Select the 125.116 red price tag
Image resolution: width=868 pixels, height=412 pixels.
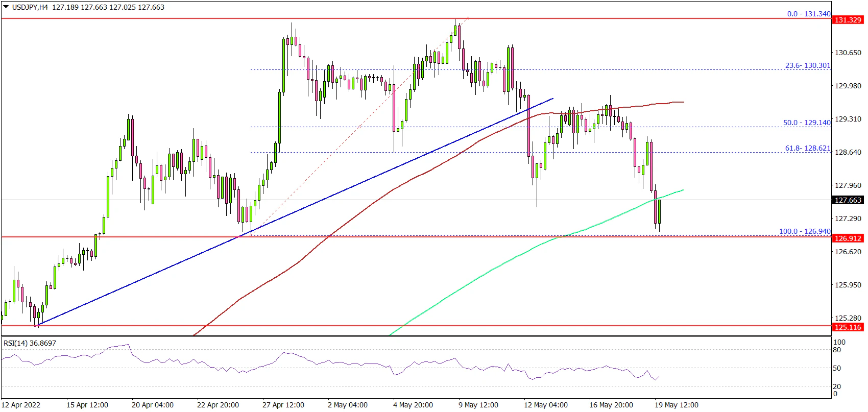coord(848,327)
